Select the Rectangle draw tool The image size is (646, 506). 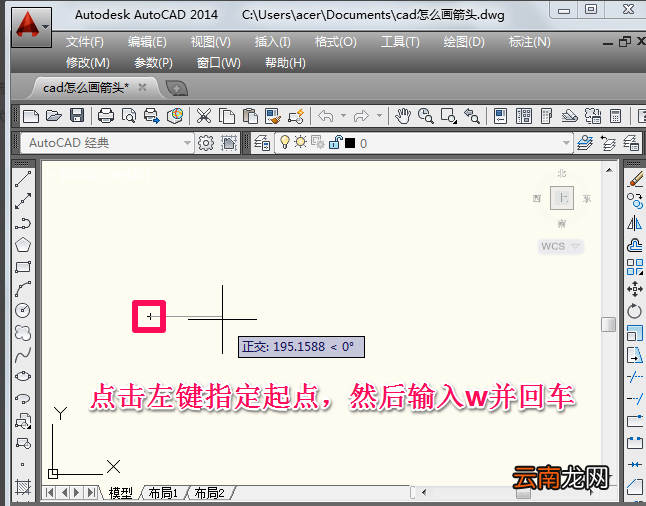(23, 267)
